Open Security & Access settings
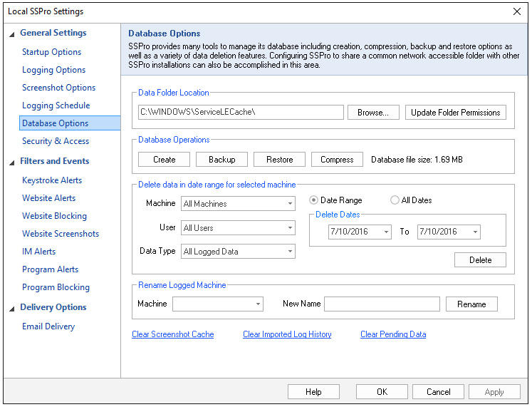 (56, 141)
